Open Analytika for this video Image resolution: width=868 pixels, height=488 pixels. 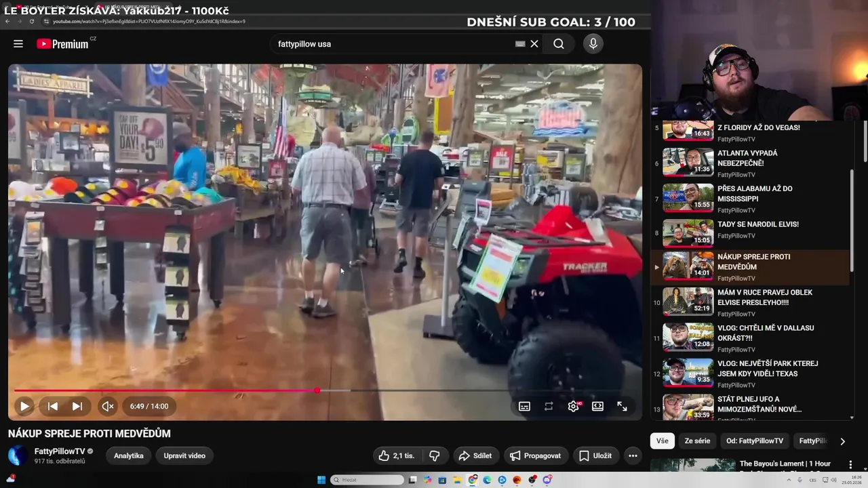click(129, 455)
